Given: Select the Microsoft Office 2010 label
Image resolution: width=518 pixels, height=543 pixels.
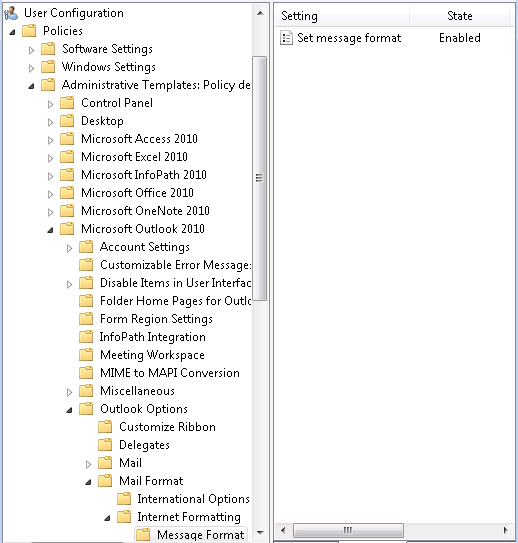Looking at the screenshot, I should (x=137, y=193).
